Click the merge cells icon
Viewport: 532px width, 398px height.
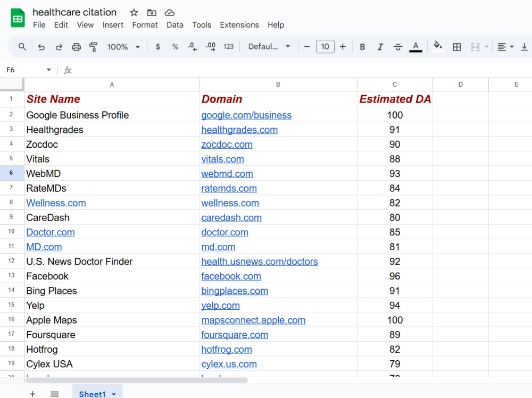(x=475, y=47)
